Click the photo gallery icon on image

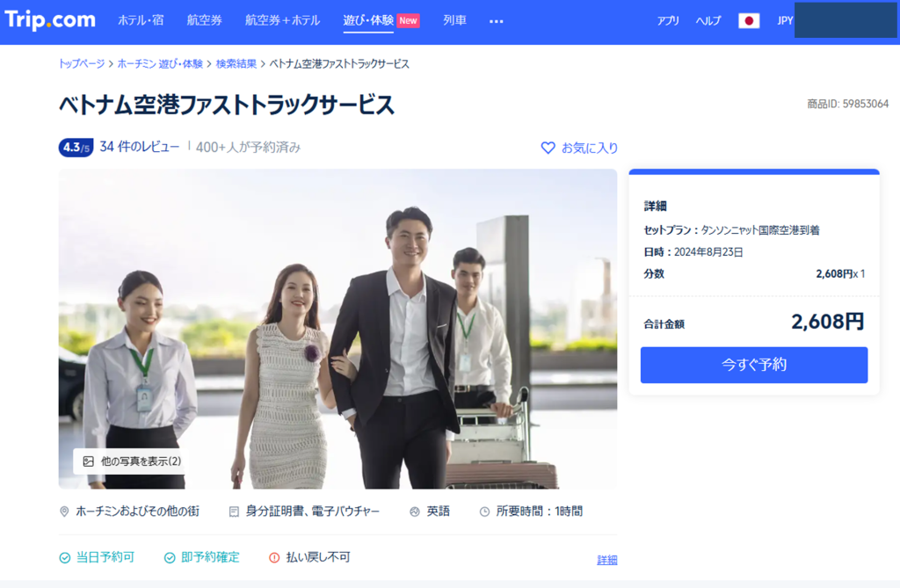88,461
